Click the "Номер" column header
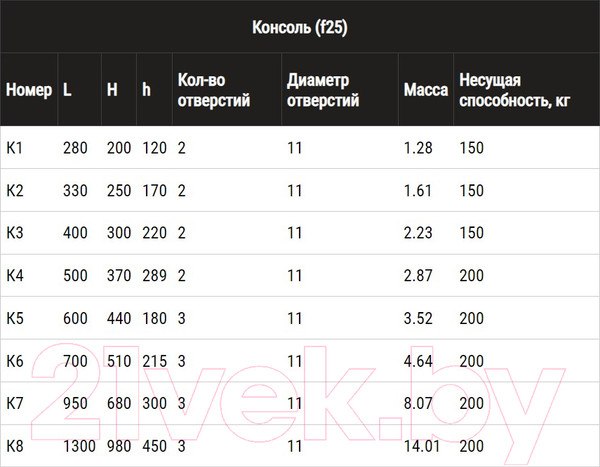This screenshot has width=600, height=467. (x=29, y=90)
